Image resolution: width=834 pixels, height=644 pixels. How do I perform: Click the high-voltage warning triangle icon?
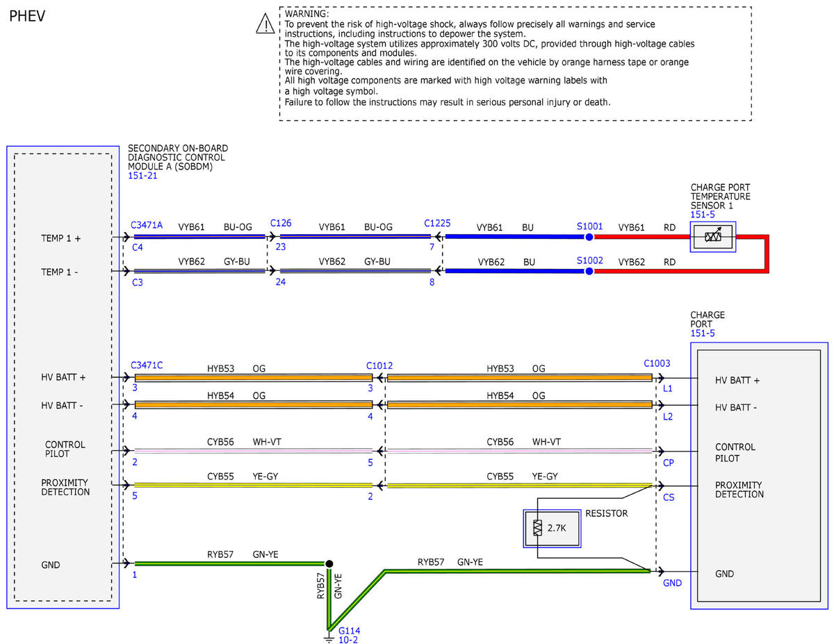(265, 24)
